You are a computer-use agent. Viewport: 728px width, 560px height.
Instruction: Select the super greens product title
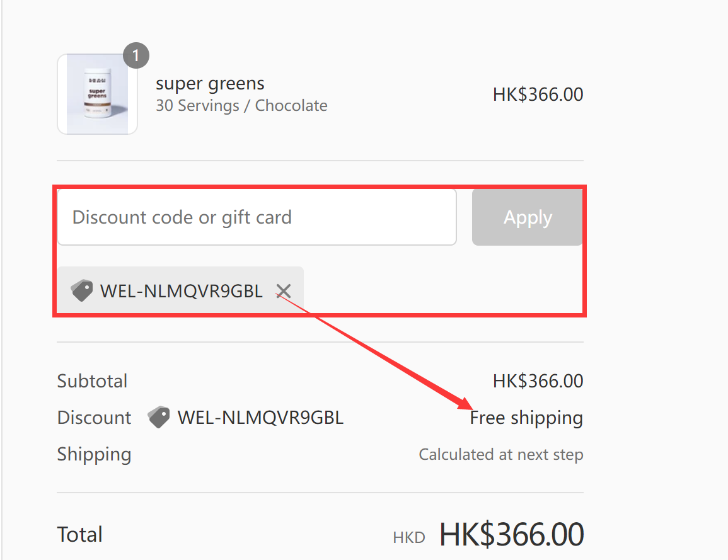pyautogui.click(x=210, y=83)
